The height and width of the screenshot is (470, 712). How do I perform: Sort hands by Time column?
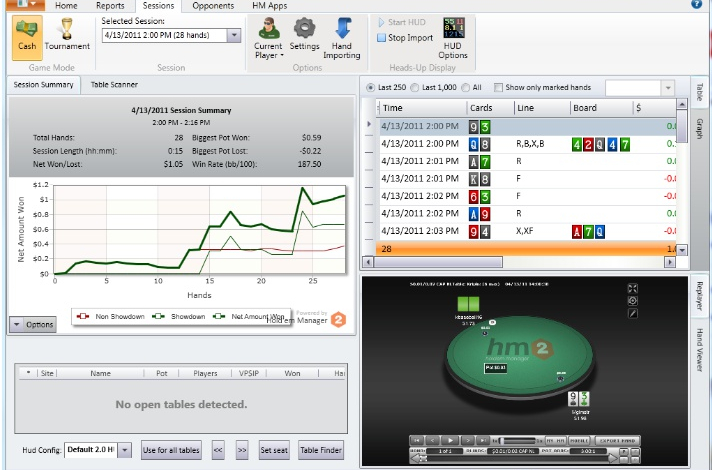[422, 108]
